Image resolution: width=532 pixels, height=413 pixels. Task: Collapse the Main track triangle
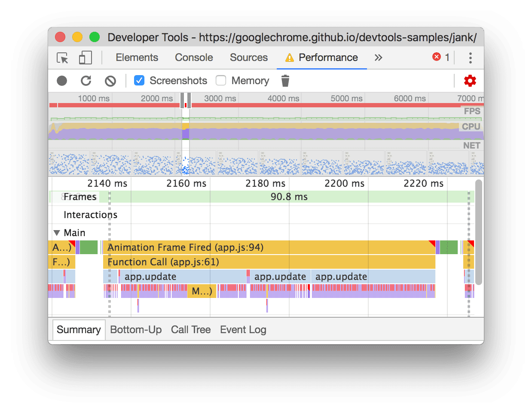pos(57,232)
